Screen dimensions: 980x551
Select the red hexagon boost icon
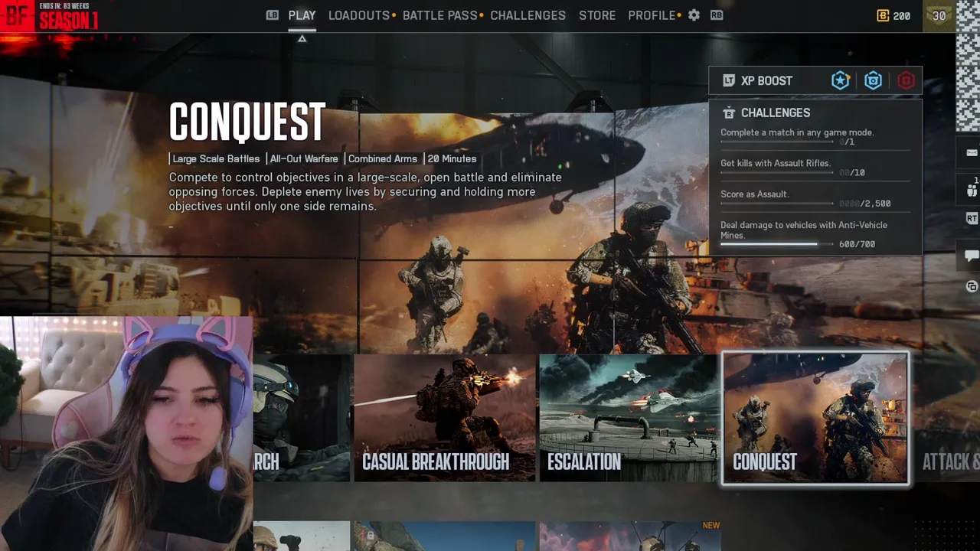[906, 80]
